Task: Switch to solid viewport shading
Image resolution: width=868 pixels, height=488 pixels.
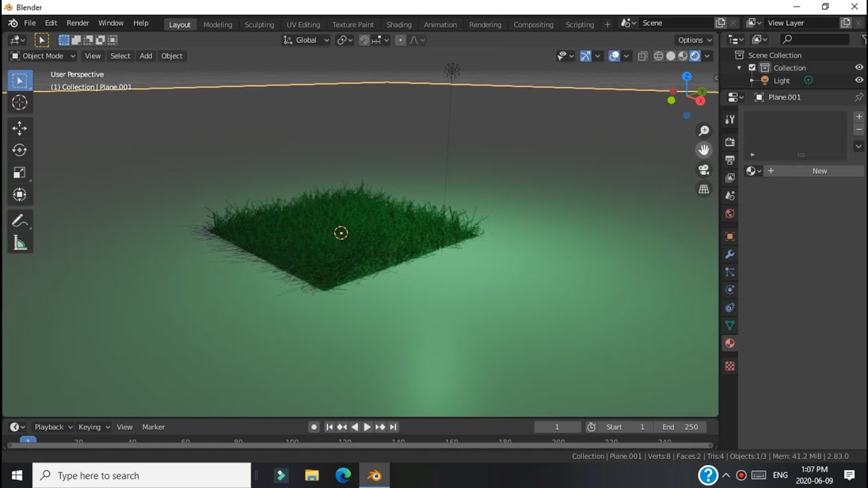Action: tap(671, 56)
